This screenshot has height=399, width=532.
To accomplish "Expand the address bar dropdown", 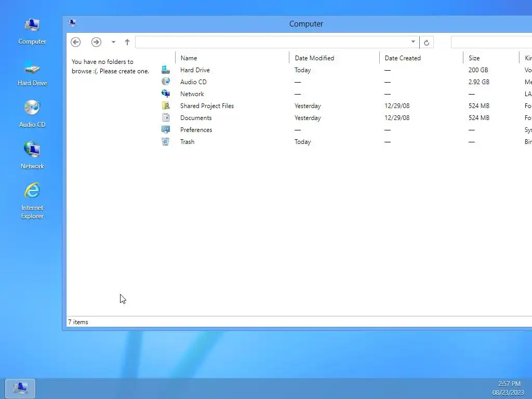I will point(413,42).
